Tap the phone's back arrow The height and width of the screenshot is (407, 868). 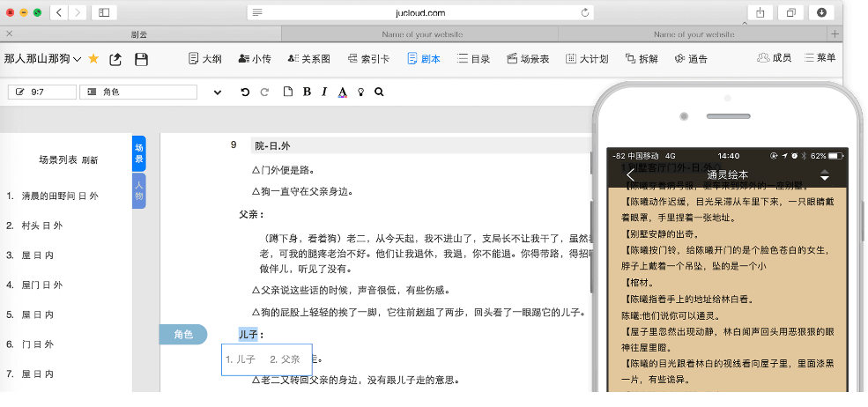[x=630, y=174]
